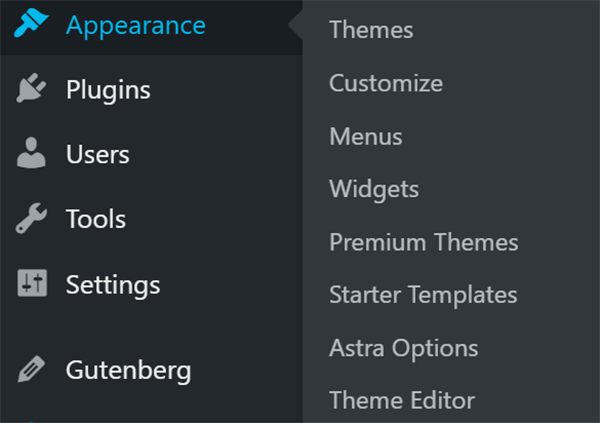Click the Gutenberg pencil icon

[31, 369]
